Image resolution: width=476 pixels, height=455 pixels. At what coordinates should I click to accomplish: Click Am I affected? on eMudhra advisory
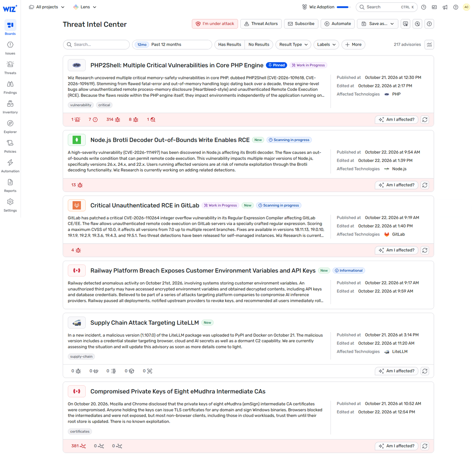(x=396, y=446)
